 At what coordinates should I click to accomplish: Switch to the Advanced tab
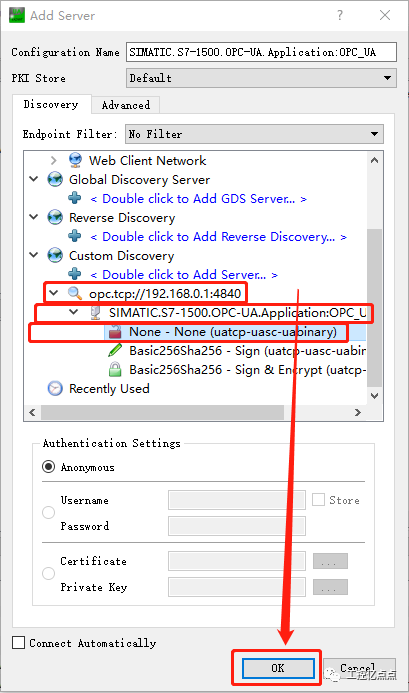tap(126, 105)
